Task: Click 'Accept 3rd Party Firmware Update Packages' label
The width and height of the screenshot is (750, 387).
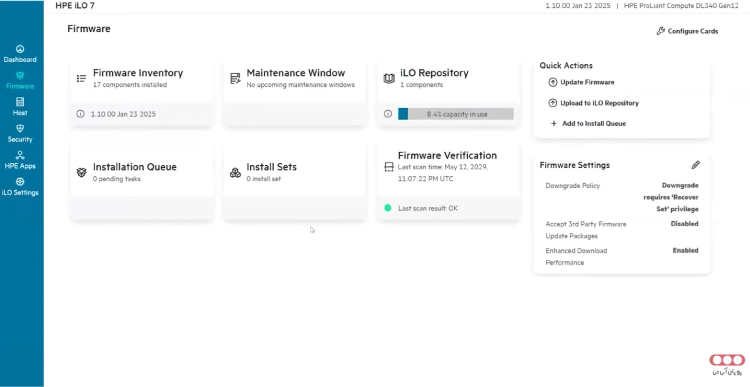Action: [x=586, y=230]
